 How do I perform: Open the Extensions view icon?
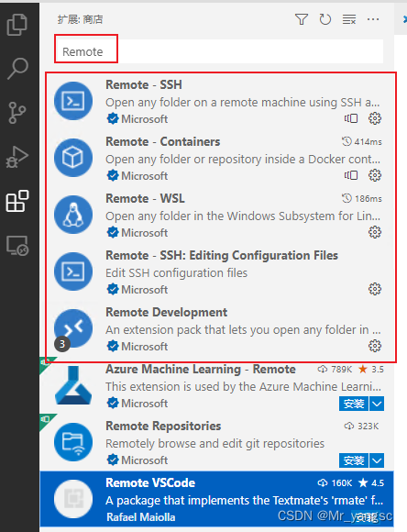tap(17, 201)
